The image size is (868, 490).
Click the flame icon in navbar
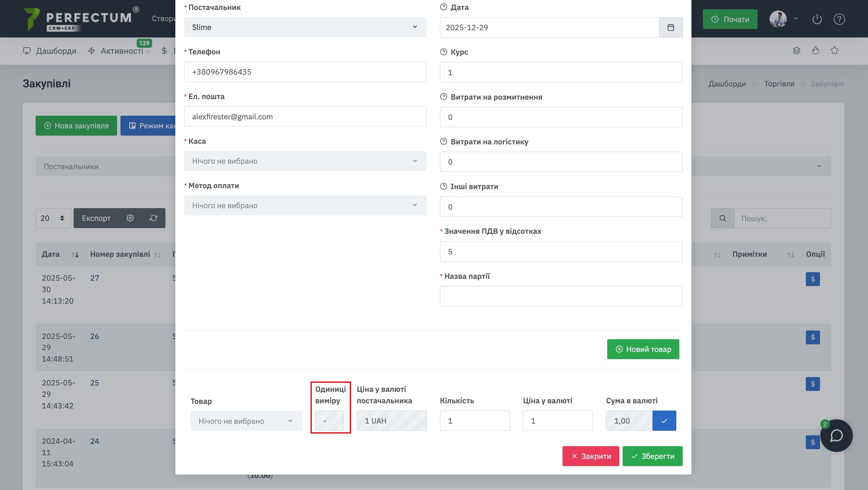click(x=815, y=51)
